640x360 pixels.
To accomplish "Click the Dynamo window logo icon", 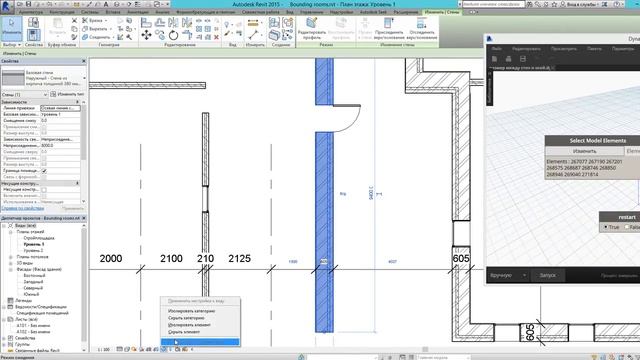I will (489, 39).
